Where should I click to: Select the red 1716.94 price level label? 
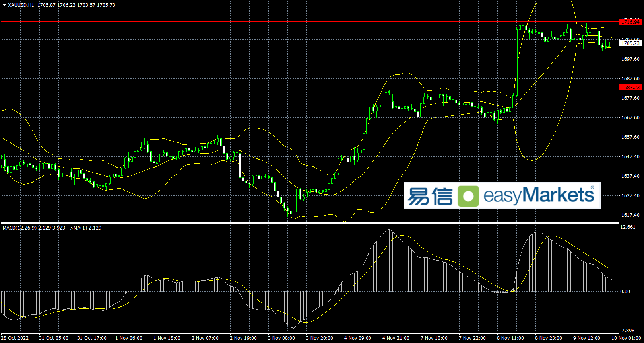tap(630, 22)
